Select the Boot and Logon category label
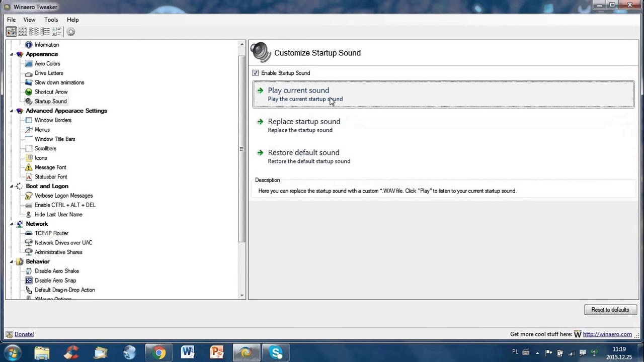The width and height of the screenshot is (644, 362). pyautogui.click(x=47, y=186)
